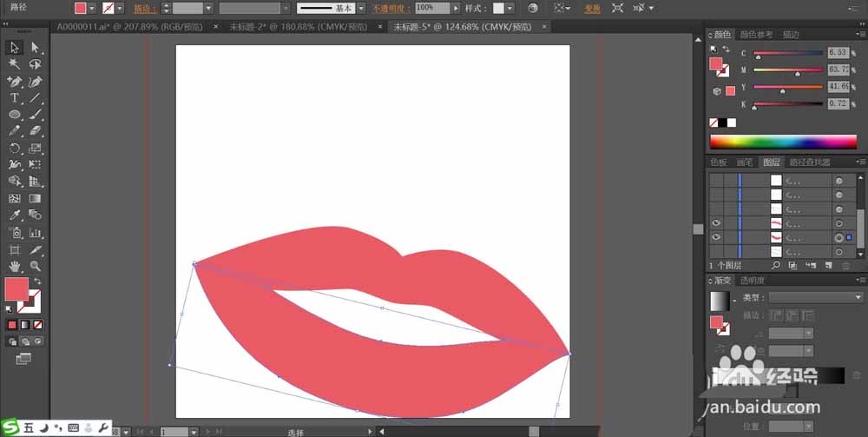Select the Zoom tool
This screenshot has width=868, height=437.
36,265
